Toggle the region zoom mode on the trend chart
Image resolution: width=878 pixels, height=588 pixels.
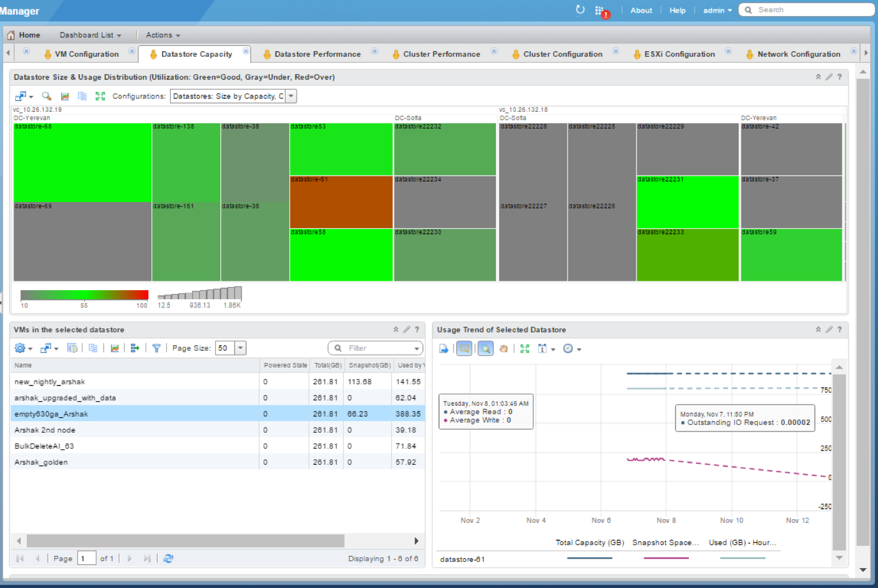point(486,348)
